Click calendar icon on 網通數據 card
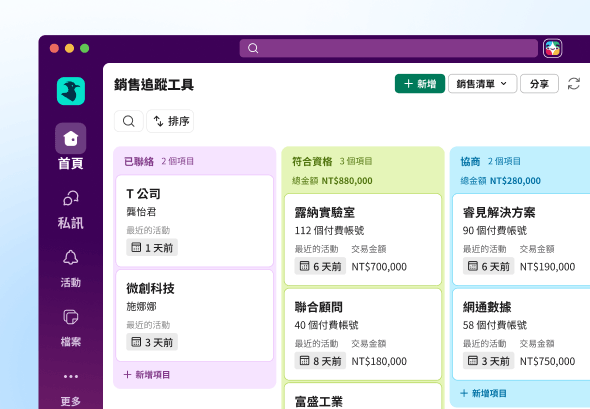 coord(473,360)
